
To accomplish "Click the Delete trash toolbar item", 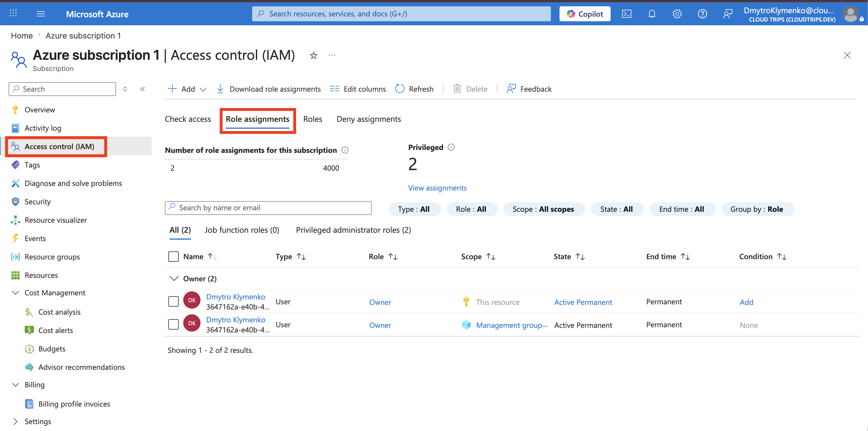I will pyautogui.click(x=470, y=89).
